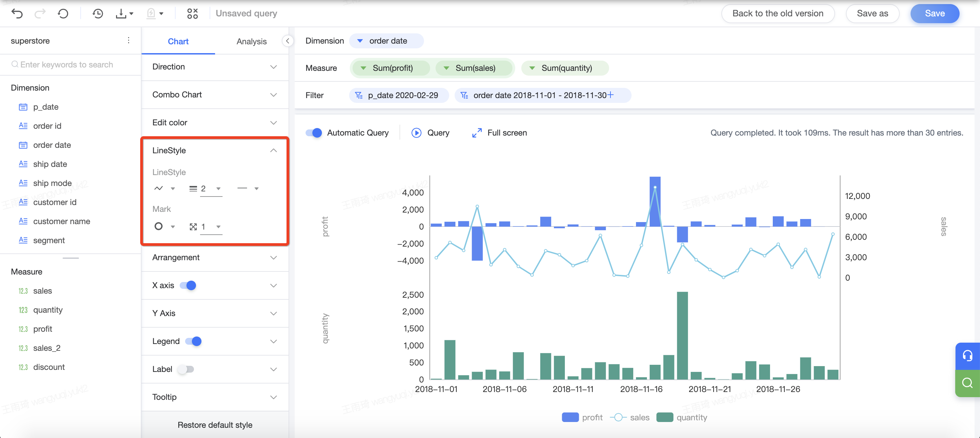Image resolution: width=980 pixels, height=438 pixels.
Task: Expand the Combo Chart section
Action: (x=215, y=94)
